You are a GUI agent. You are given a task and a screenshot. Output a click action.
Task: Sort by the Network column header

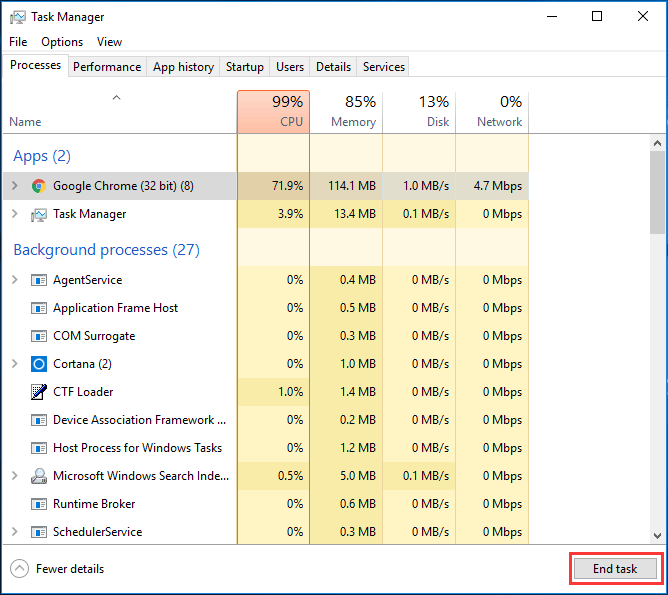coord(492,112)
